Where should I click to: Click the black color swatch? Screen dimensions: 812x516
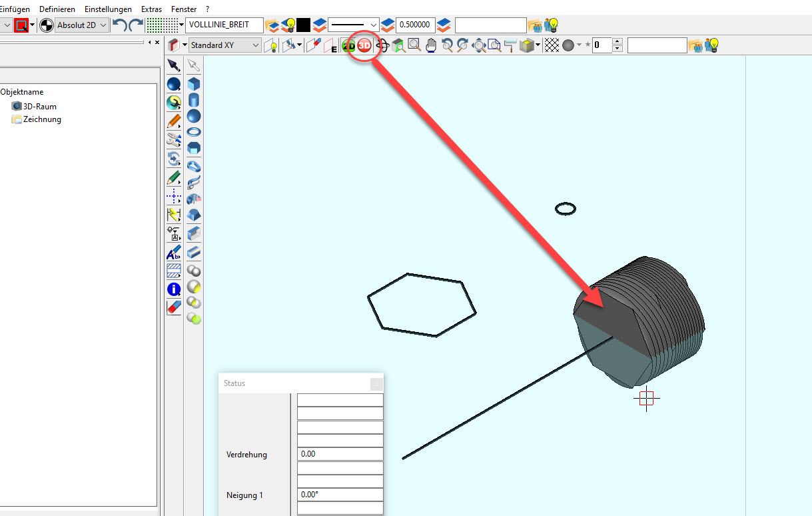click(304, 25)
